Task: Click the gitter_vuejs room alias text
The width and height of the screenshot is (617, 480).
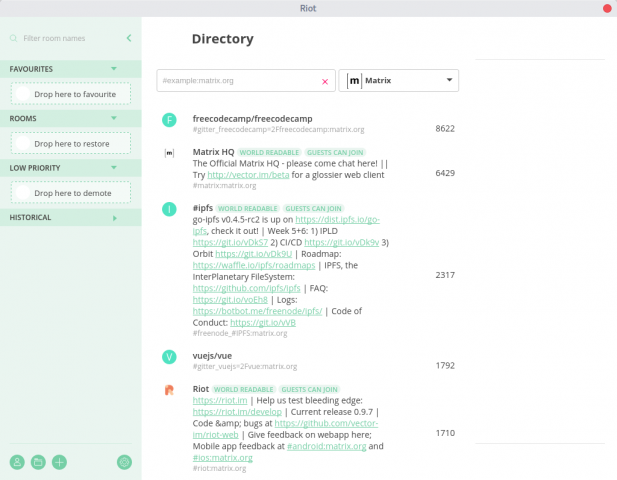Action: click(244, 366)
